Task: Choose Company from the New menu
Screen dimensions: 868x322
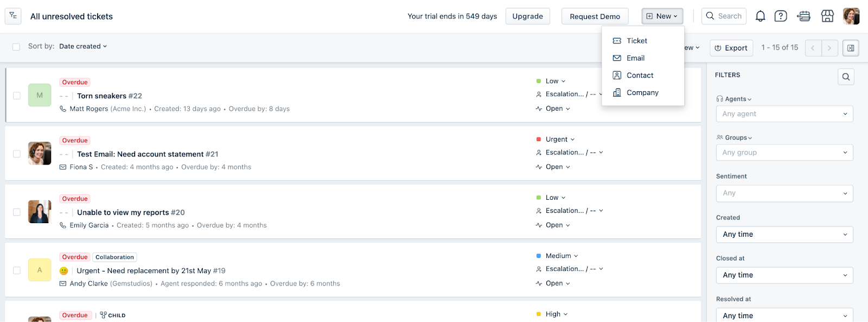Action: pyautogui.click(x=643, y=93)
